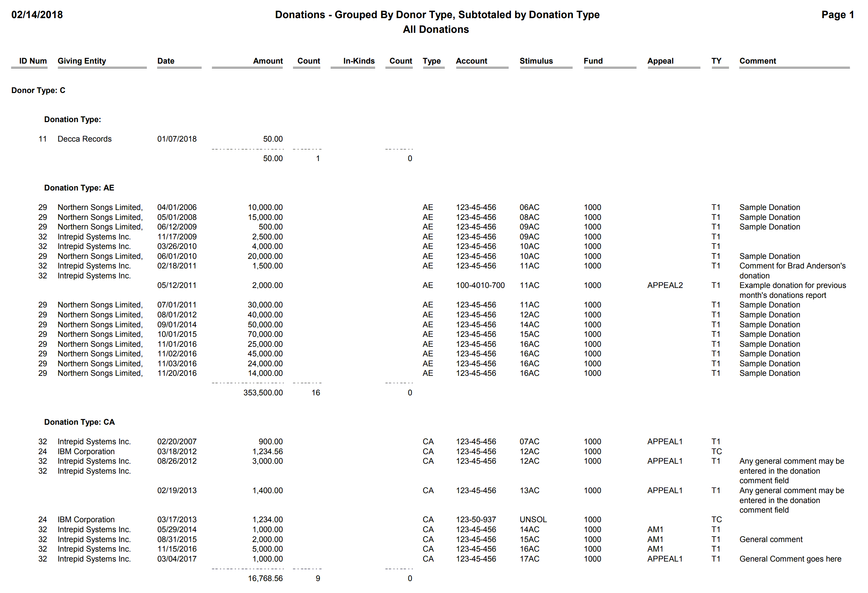The image size is (868, 593).
Task: Click the stimulus code 15AC dated 10/01/2015
Action: click(x=529, y=334)
